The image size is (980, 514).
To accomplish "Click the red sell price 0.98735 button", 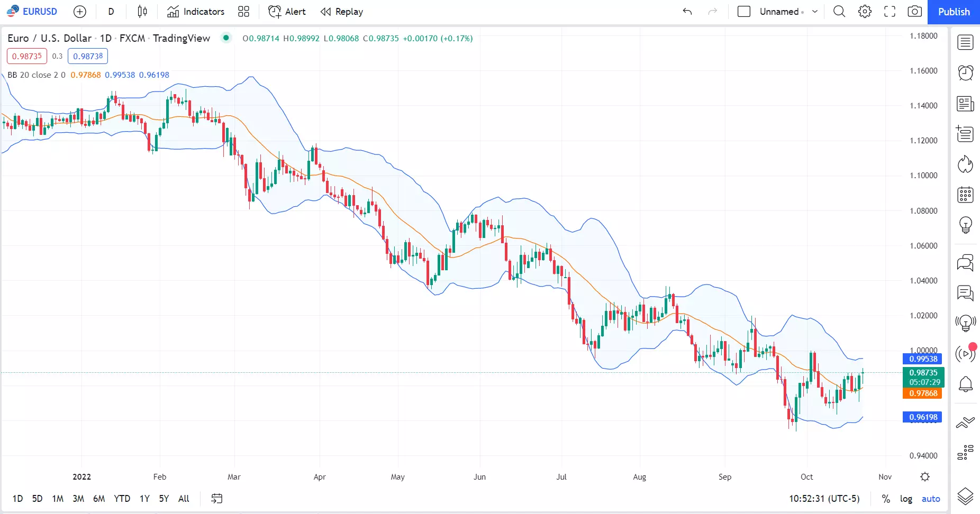I will [27, 56].
